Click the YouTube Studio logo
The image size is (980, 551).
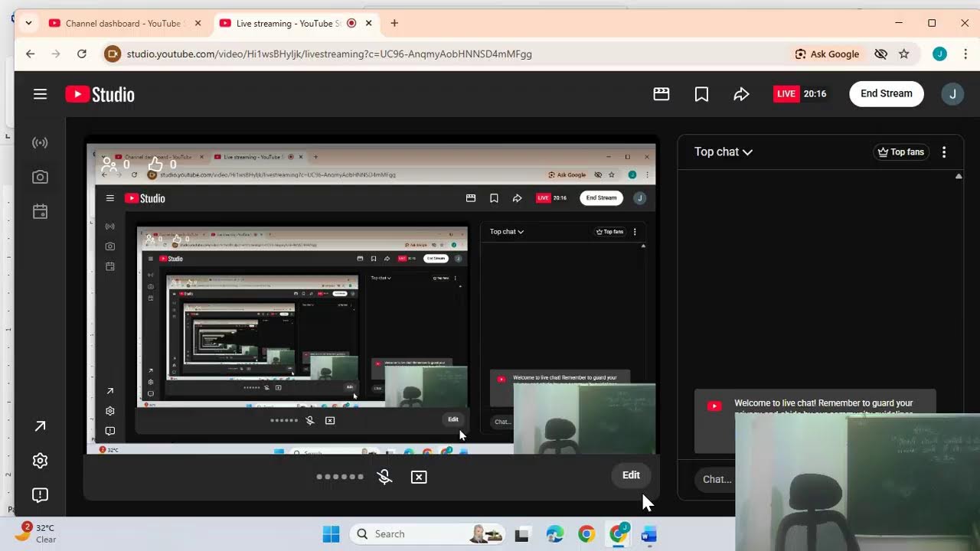pyautogui.click(x=100, y=94)
